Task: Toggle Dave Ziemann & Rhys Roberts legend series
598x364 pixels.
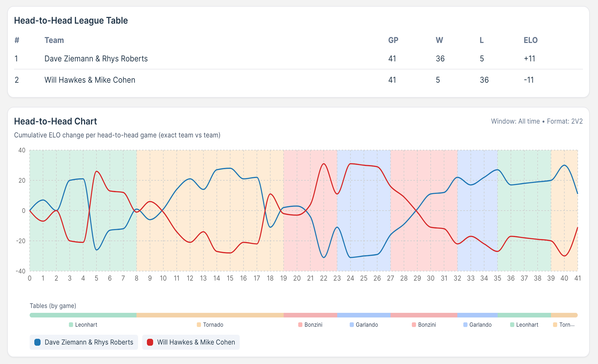Action: click(x=84, y=342)
